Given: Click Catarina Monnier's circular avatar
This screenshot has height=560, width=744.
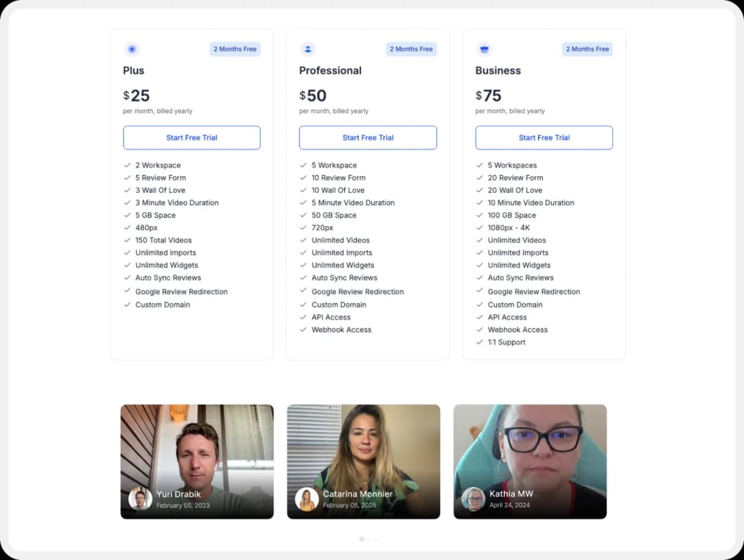Looking at the screenshot, I should tap(307, 499).
